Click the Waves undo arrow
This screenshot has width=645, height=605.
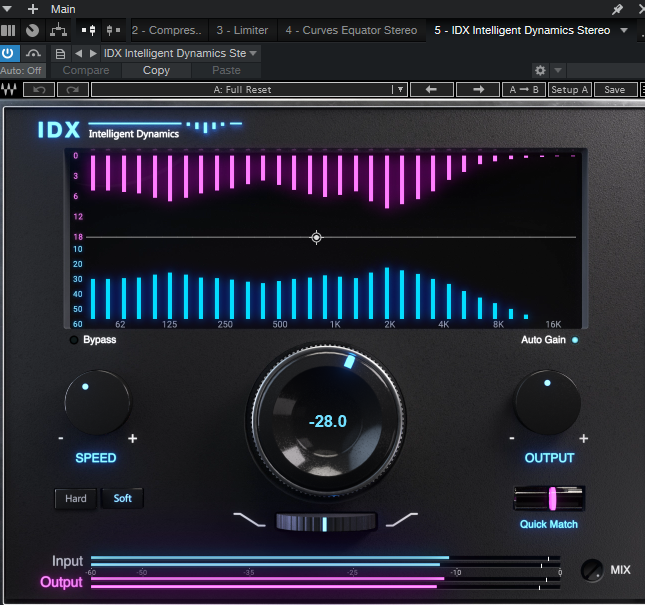[39, 90]
